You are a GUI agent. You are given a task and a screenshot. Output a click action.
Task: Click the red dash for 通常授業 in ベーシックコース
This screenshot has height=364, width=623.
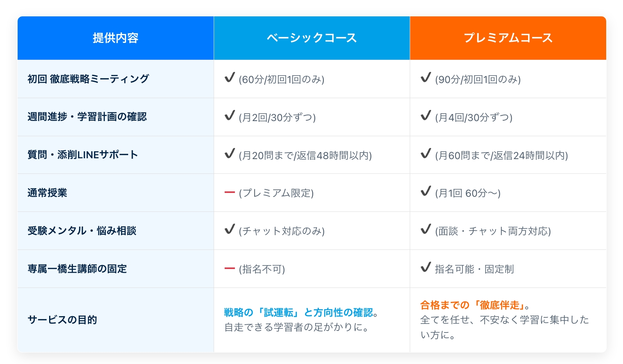[x=230, y=192]
